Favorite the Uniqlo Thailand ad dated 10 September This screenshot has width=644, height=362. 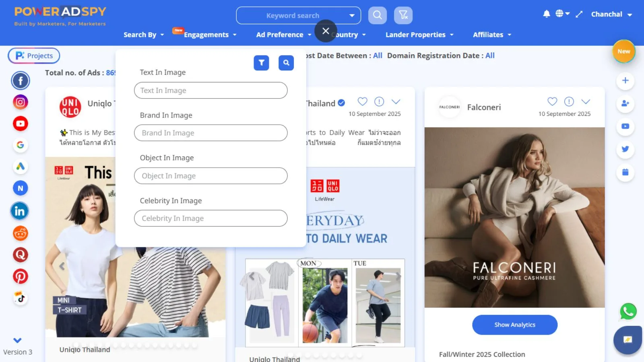click(362, 101)
